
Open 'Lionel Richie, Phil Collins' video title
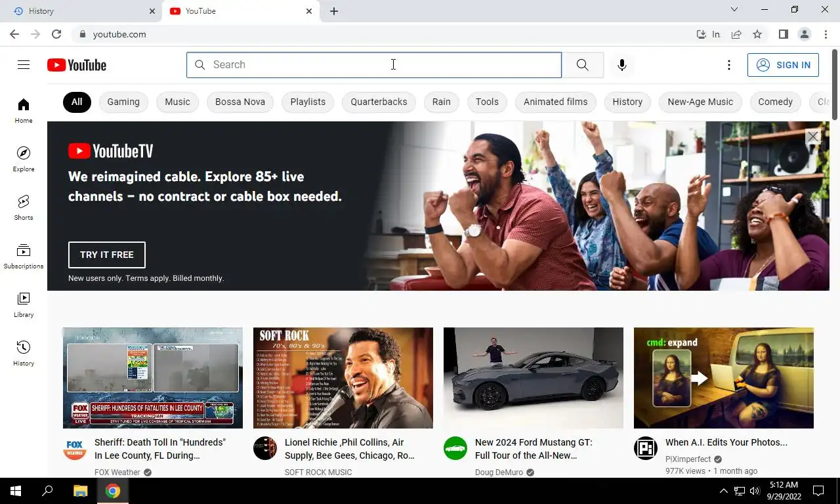pyautogui.click(x=350, y=449)
